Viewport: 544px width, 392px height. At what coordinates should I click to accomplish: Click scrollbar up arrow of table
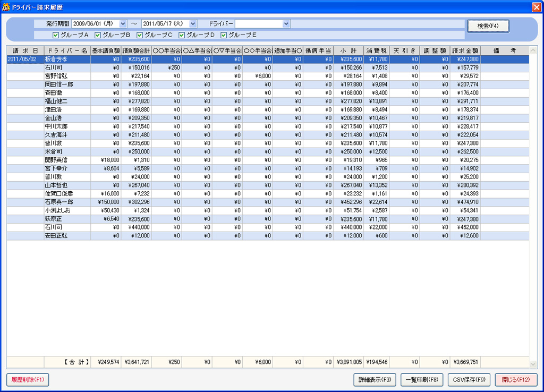533,50
